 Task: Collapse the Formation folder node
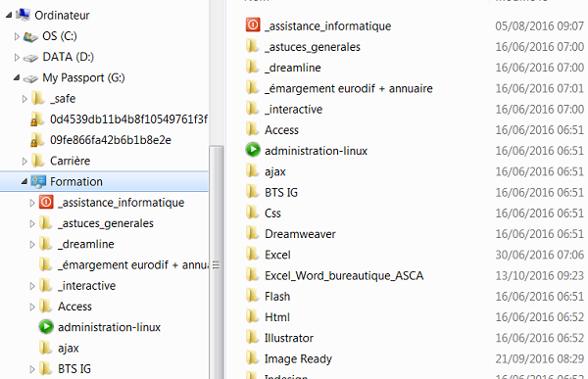point(24,181)
